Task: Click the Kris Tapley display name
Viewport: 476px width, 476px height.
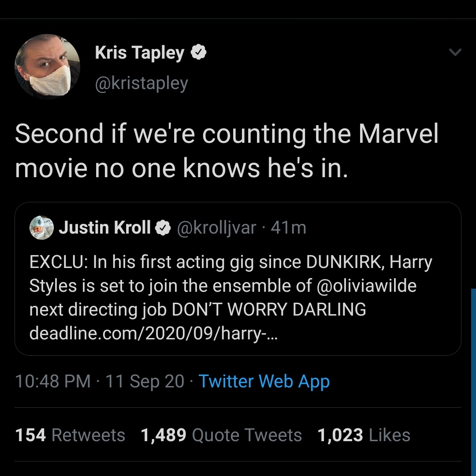Action: click(x=140, y=53)
